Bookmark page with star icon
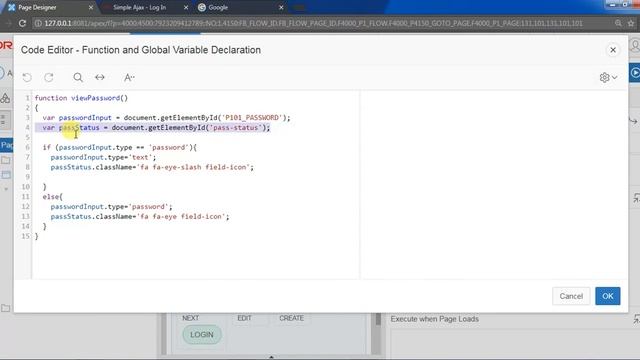 pyautogui.click(x=631, y=23)
